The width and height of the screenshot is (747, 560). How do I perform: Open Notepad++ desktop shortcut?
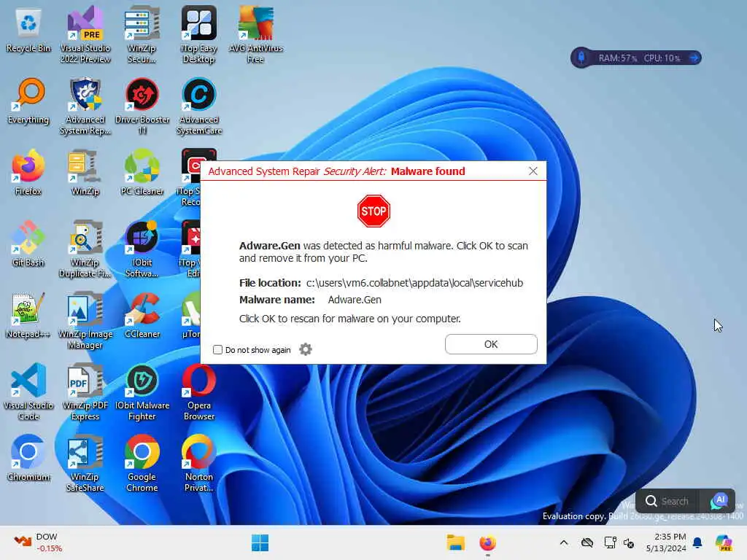click(x=28, y=316)
